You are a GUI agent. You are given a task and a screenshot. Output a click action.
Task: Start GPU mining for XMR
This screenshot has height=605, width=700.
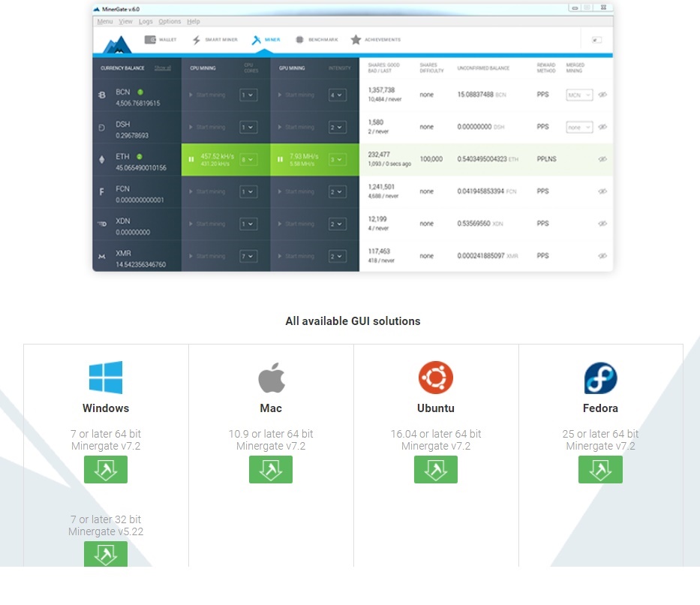click(296, 256)
